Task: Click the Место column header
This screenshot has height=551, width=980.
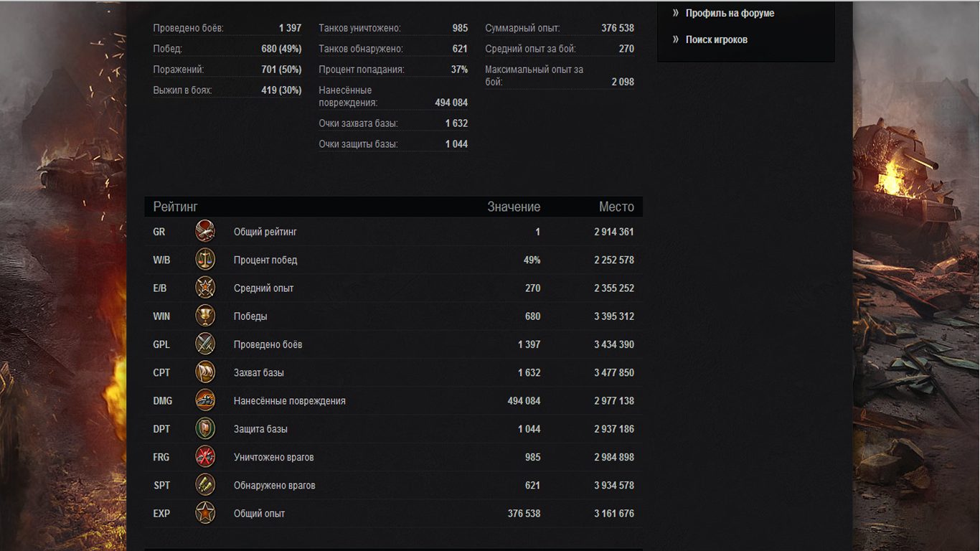Action: tap(616, 207)
